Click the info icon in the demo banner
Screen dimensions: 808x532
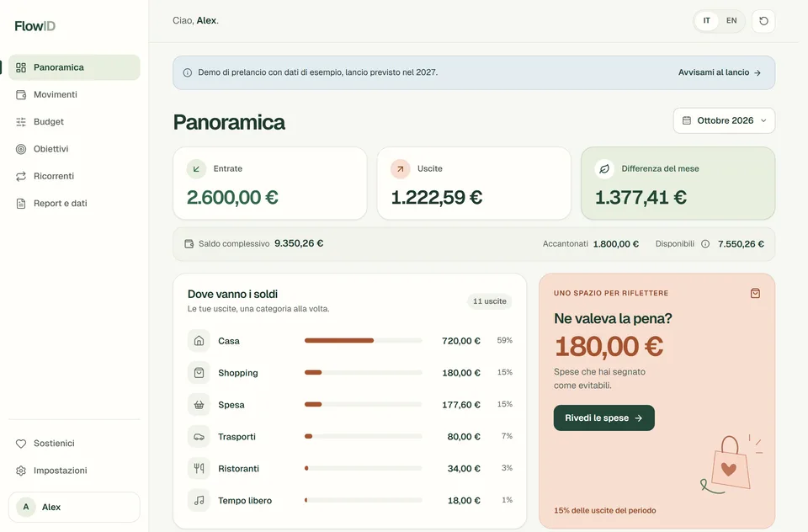[x=188, y=72]
